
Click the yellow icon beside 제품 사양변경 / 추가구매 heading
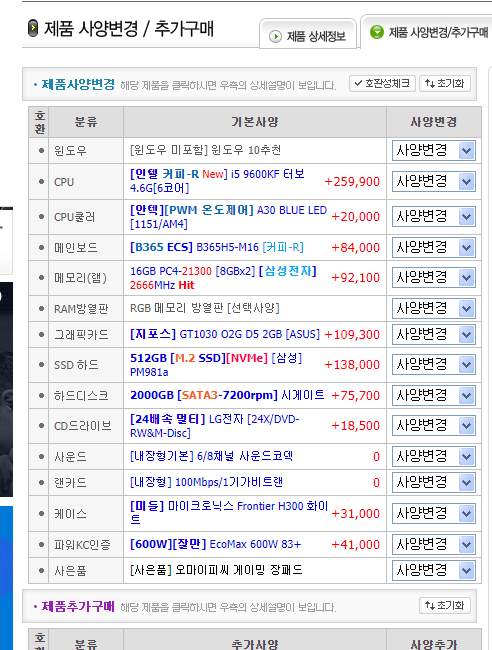(x=33, y=28)
